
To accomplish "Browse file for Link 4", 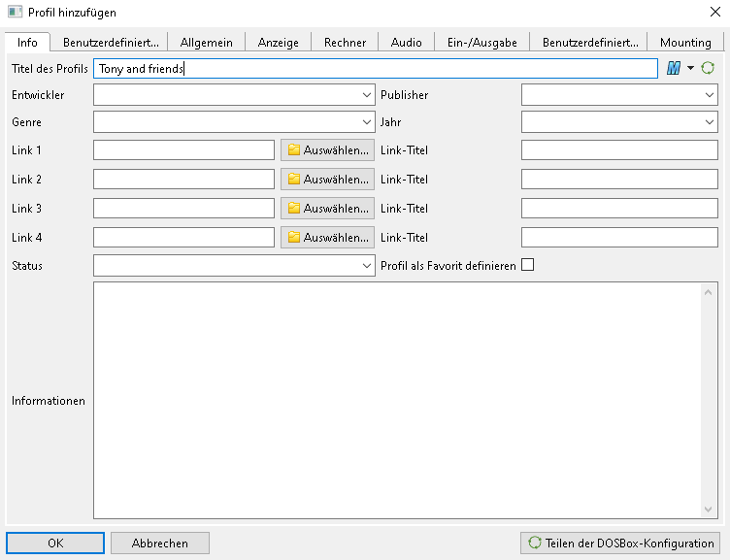I will [327, 238].
